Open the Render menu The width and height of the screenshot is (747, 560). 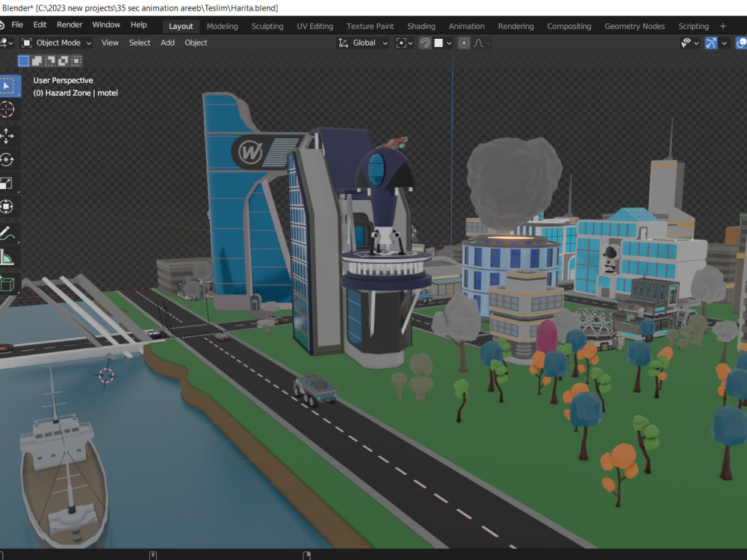pyautogui.click(x=69, y=24)
